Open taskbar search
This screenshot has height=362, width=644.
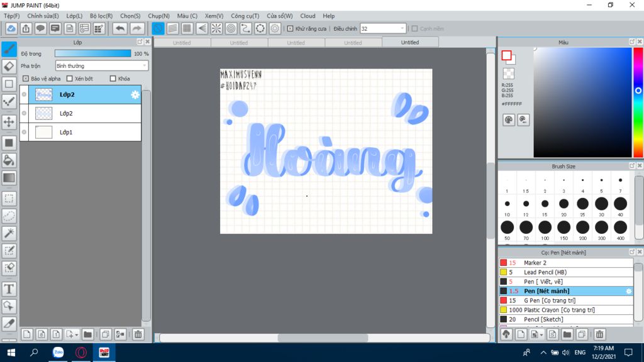tap(35, 353)
